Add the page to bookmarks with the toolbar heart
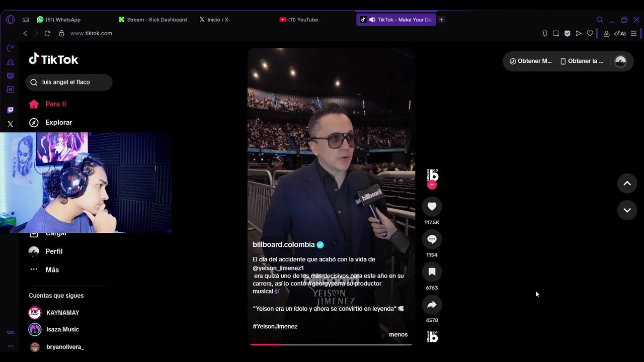This screenshot has height=362, width=644. coord(590,33)
